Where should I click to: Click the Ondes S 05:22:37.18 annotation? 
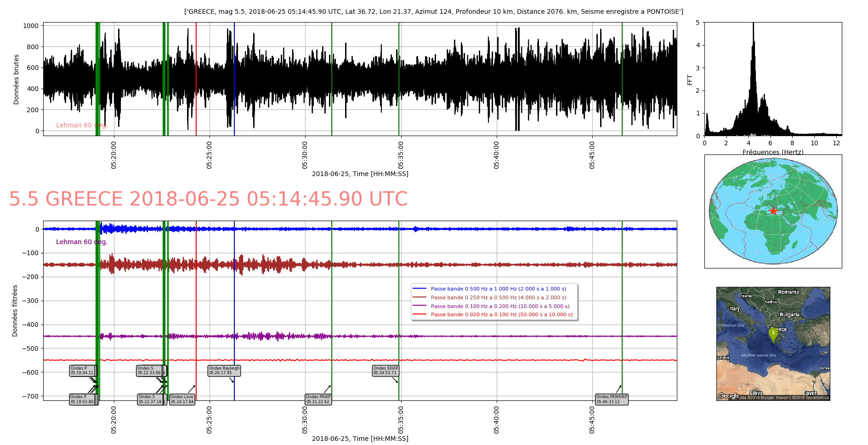pyautogui.click(x=150, y=399)
